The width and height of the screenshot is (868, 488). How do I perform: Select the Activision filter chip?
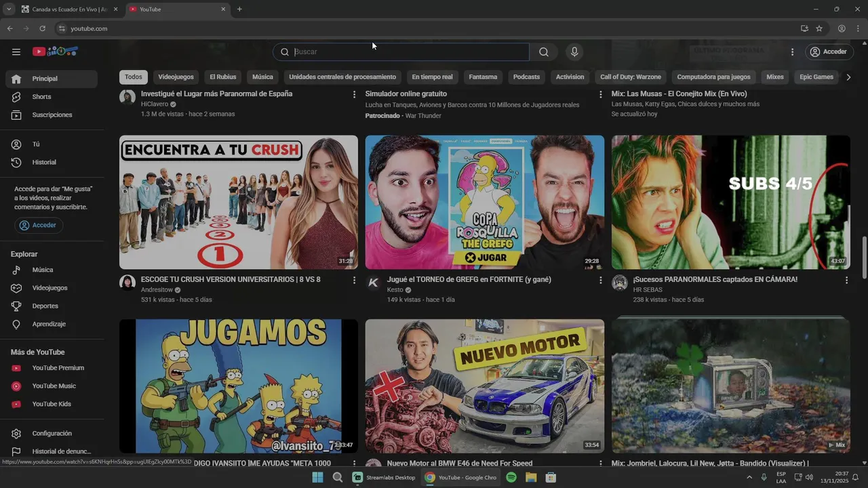pyautogui.click(x=570, y=77)
